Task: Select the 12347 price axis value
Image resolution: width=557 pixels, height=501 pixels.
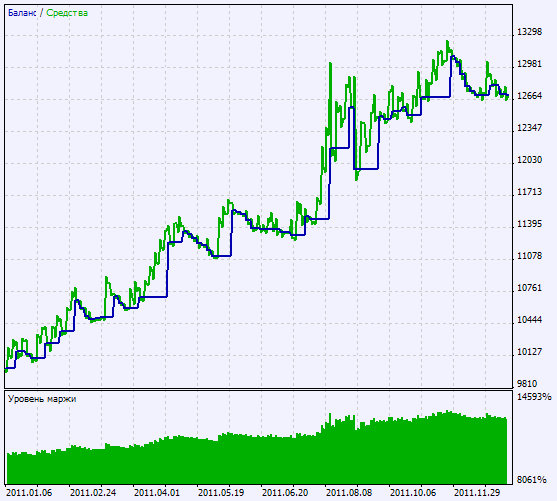Action: point(529,128)
